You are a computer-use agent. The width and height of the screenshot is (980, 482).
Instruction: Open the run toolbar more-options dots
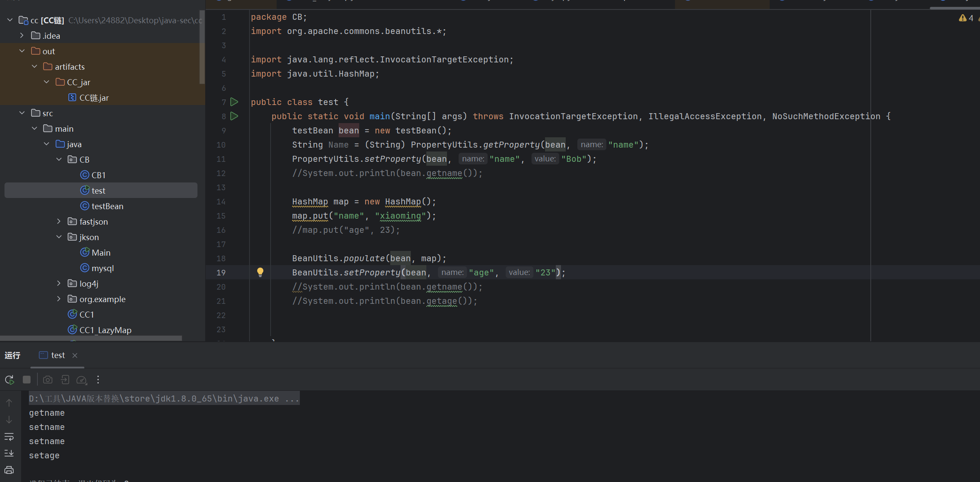click(98, 380)
